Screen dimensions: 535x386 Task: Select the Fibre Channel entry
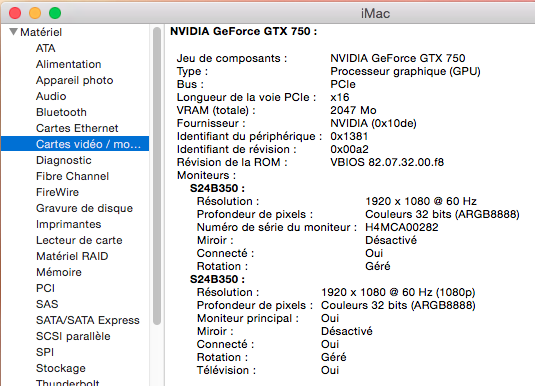point(72,176)
